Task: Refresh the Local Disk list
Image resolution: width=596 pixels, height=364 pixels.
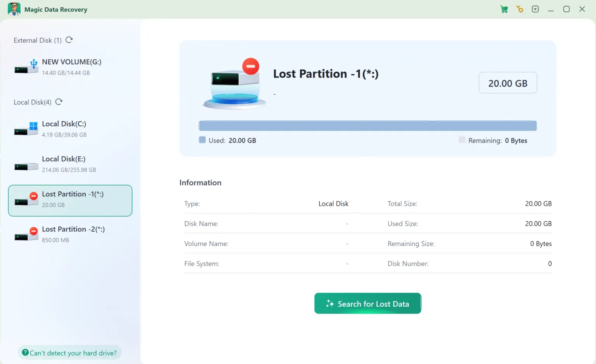Action: tap(59, 102)
